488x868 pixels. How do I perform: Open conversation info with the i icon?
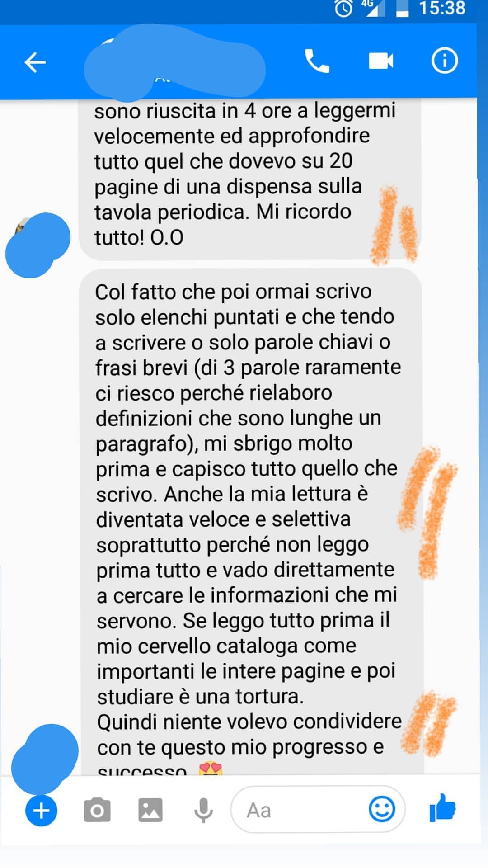point(445,61)
